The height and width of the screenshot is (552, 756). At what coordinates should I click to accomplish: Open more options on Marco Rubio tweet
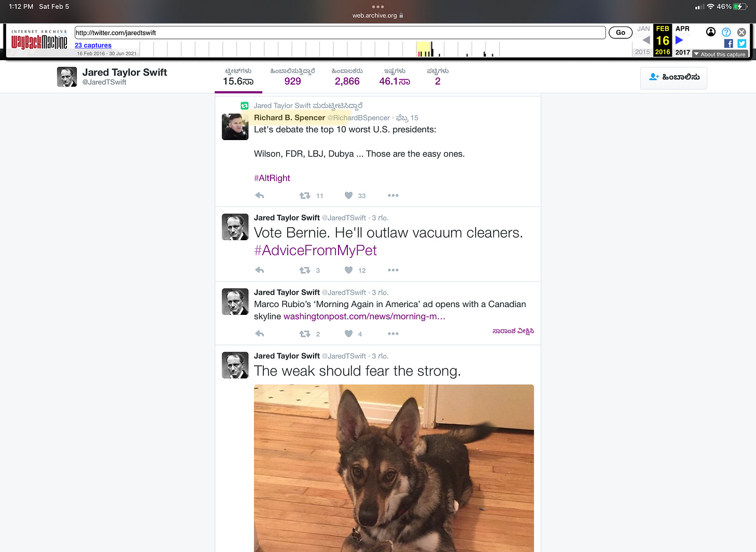pyautogui.click(x=393, y=334)
